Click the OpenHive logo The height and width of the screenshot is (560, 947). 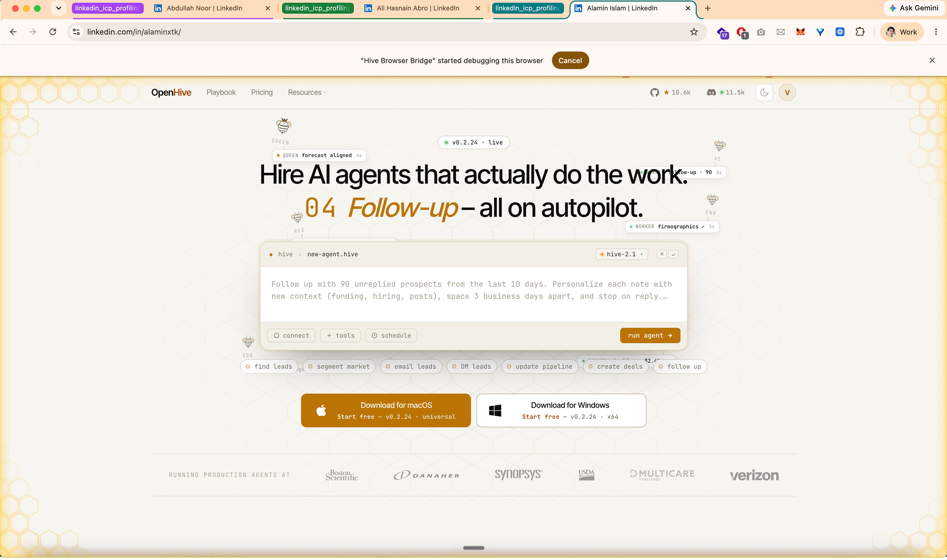pos(171,92)
